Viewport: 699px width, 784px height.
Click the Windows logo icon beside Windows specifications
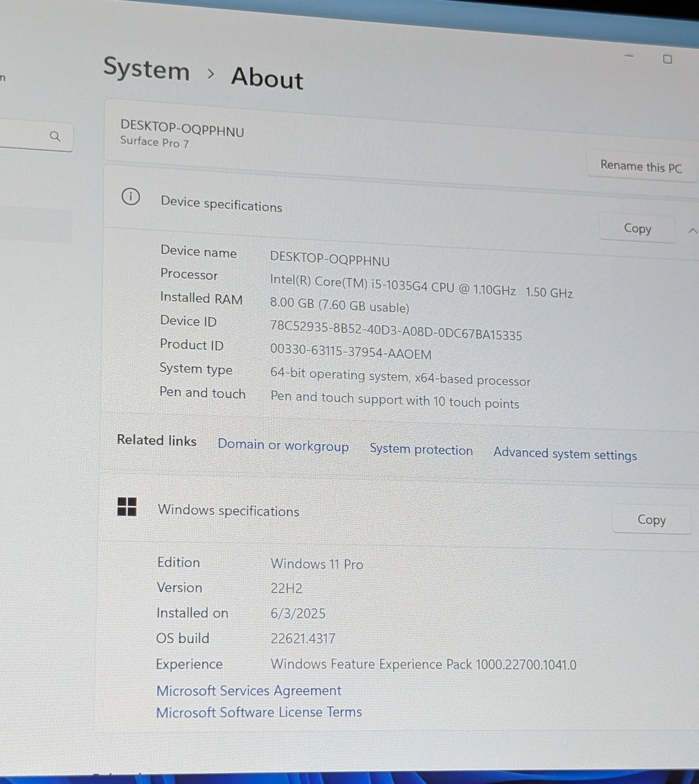[127, 507]
